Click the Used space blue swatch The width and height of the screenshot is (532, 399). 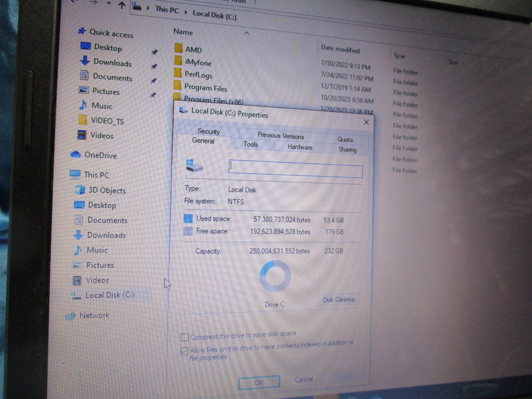coord(188,218)
